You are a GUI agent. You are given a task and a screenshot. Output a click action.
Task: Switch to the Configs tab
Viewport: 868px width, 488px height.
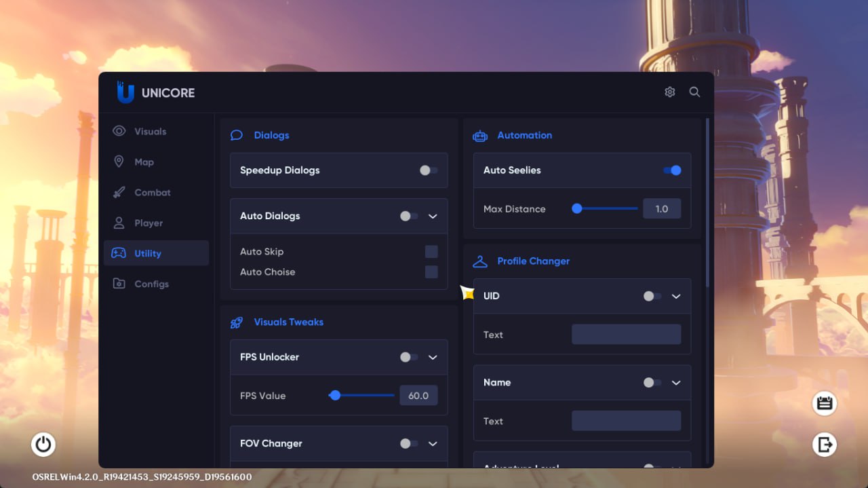(156, 284)
